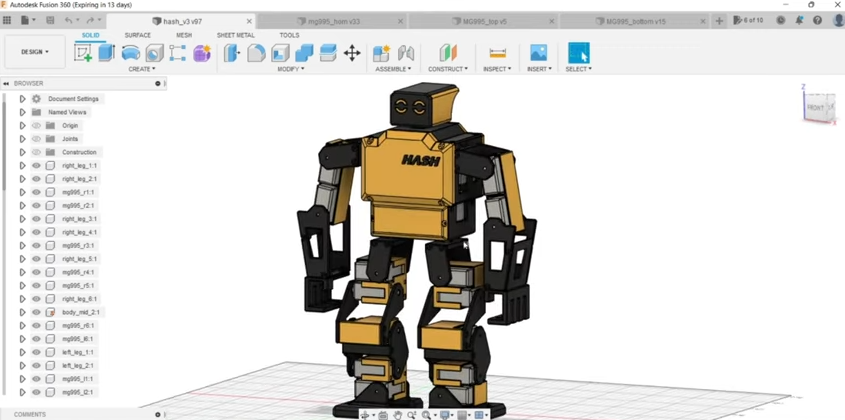This screenshot has height=420, width=845.
Task: Expand Named Views node
Action: [23, 112]
